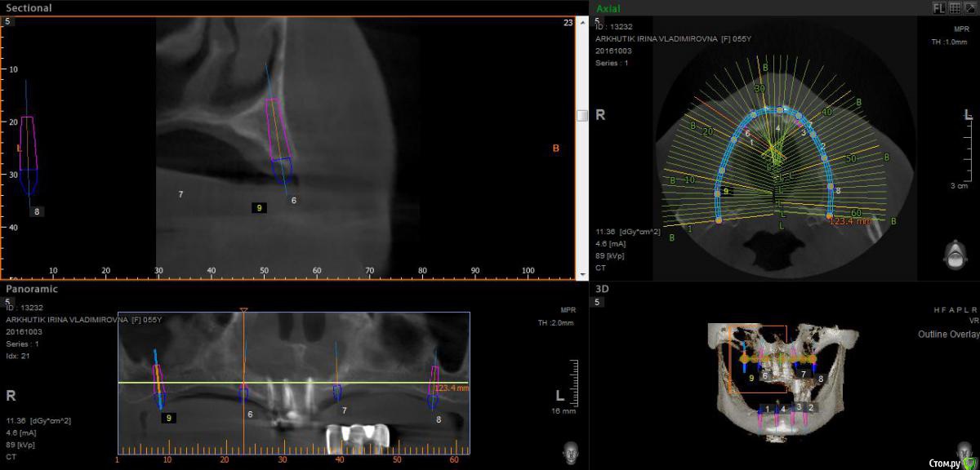Activate the 3D panel title
Screen dimensions: 980x470
[603, 289]
